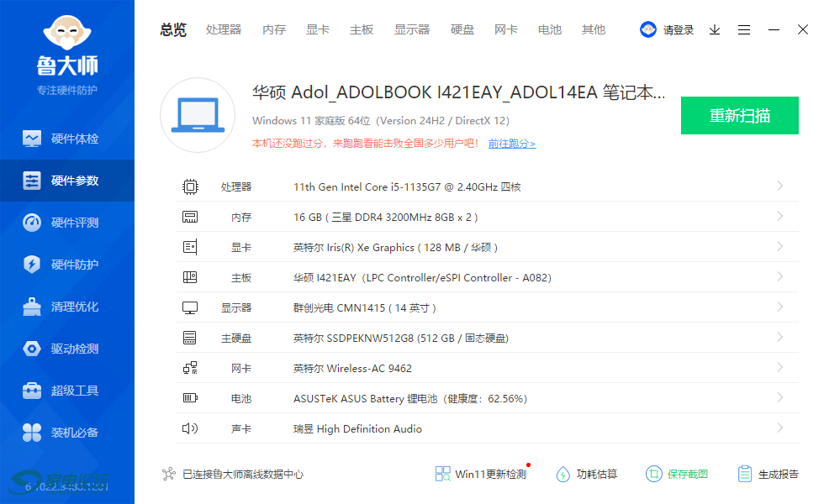Switch to the top 网卡 tab
The width and height of the screenshot is (824, 504).
pos(506,30)
